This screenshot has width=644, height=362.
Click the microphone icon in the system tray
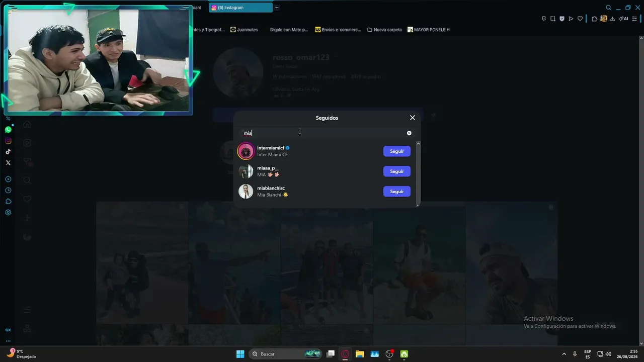(575, 354)
